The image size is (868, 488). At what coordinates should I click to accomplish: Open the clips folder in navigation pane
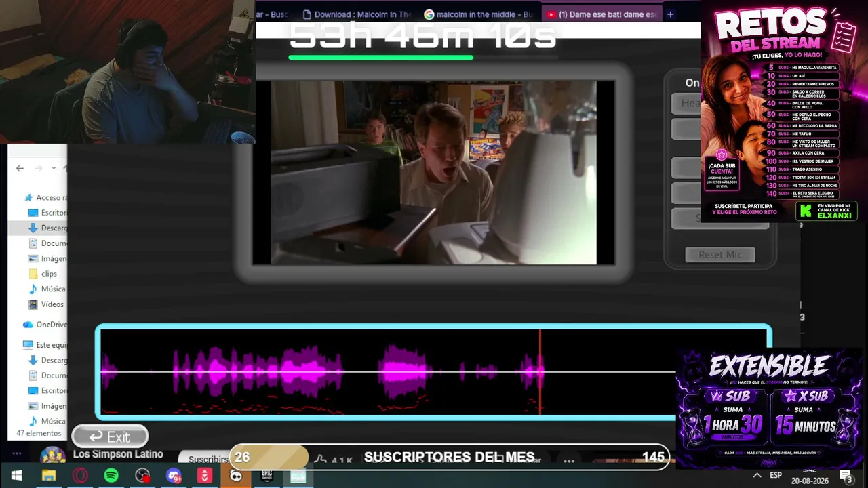tap(43, 274)
